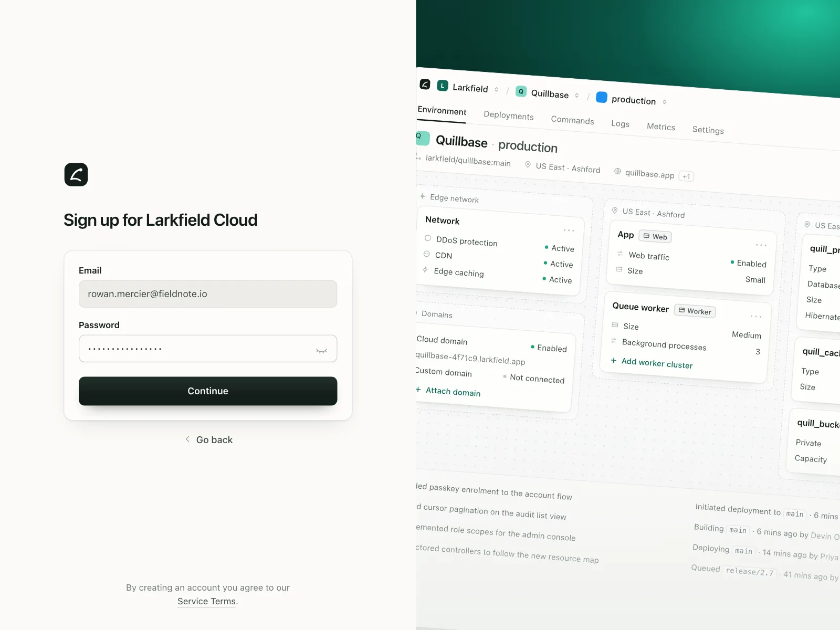
Task: Click the main tag in the Deploying row
Action: (x=743, y=551)
